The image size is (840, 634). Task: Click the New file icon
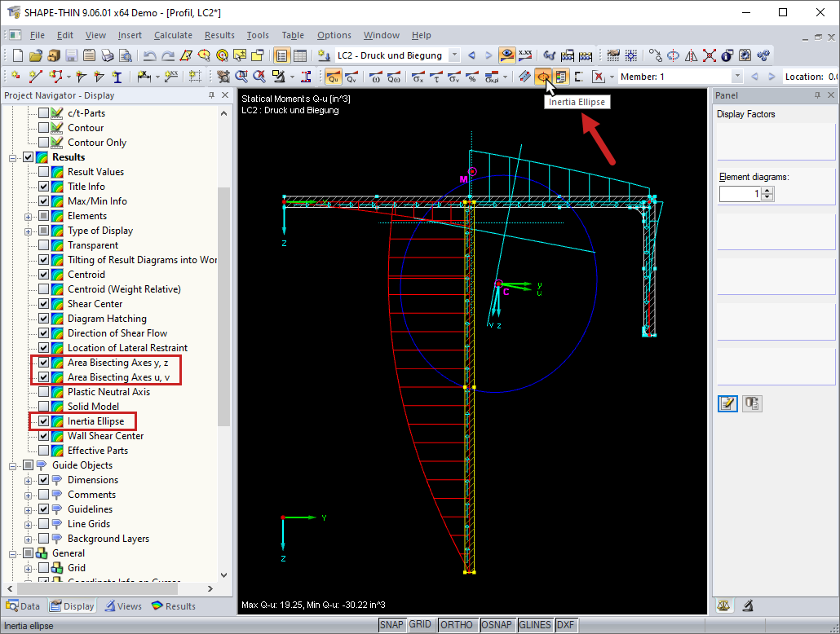click(18, 56)
